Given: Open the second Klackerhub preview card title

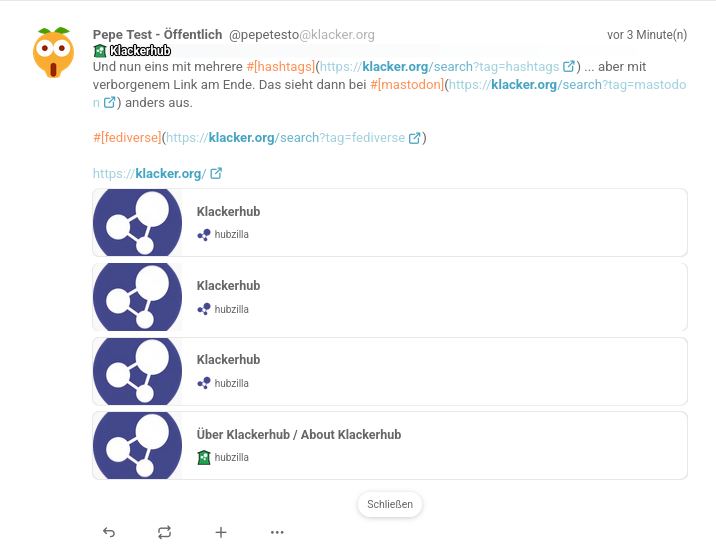Looking at the screenshot, I should click(x=228, y=285).
